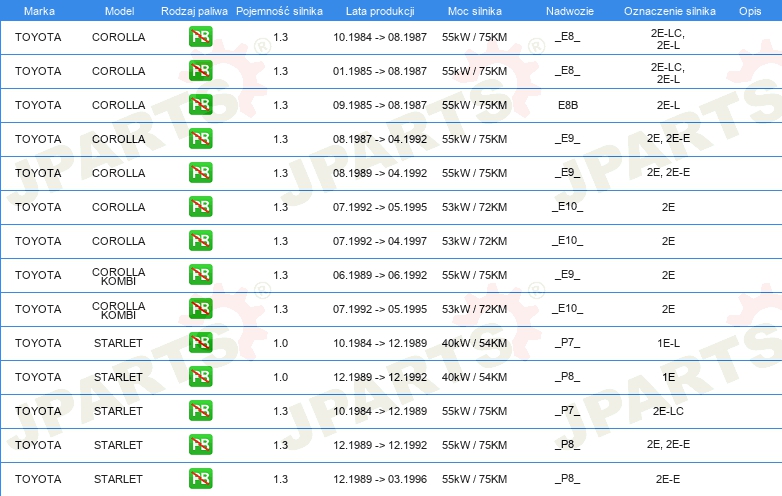782x496 pixels.
Task: Click the 2E-L engine code in the E8B row
Action: 668,105
